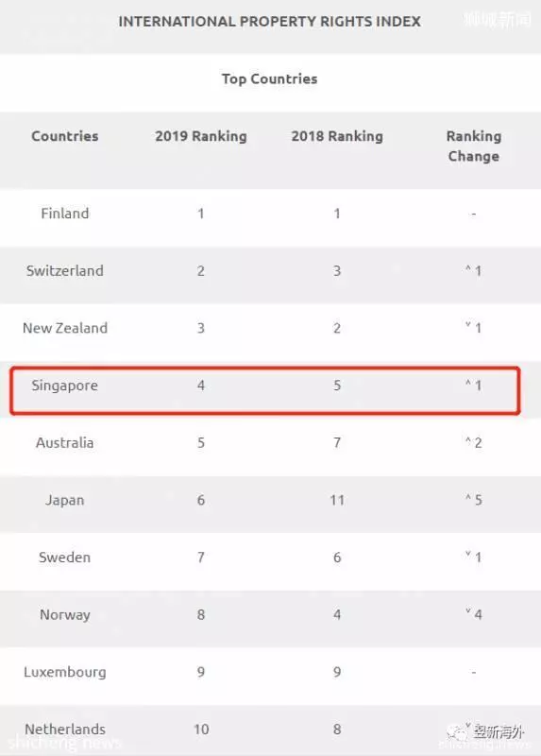The image size is (541, 756).
Task: Click the down arrow in Sweden's row
Action: pyautogui.click(x=467, y=554)
